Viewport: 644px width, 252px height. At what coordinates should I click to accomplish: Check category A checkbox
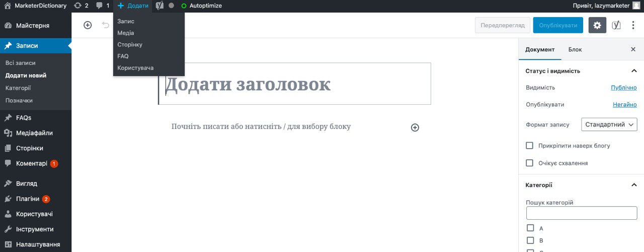(530, 228)
